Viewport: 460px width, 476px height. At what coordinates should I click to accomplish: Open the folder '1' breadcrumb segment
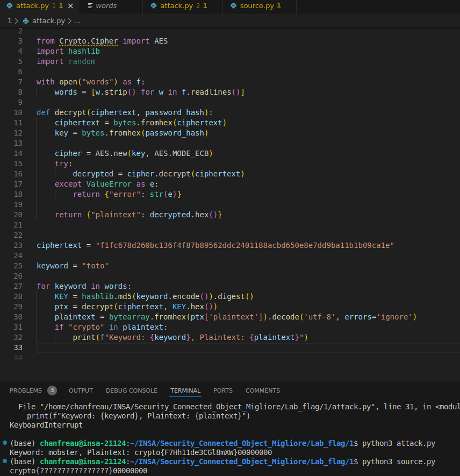[9, 21]
